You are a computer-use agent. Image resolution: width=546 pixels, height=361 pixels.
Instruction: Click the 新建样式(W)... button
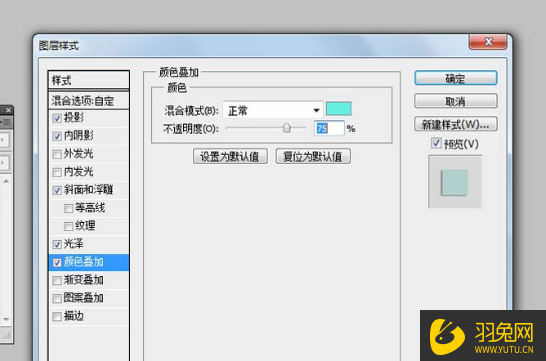(x=455, y=124)
